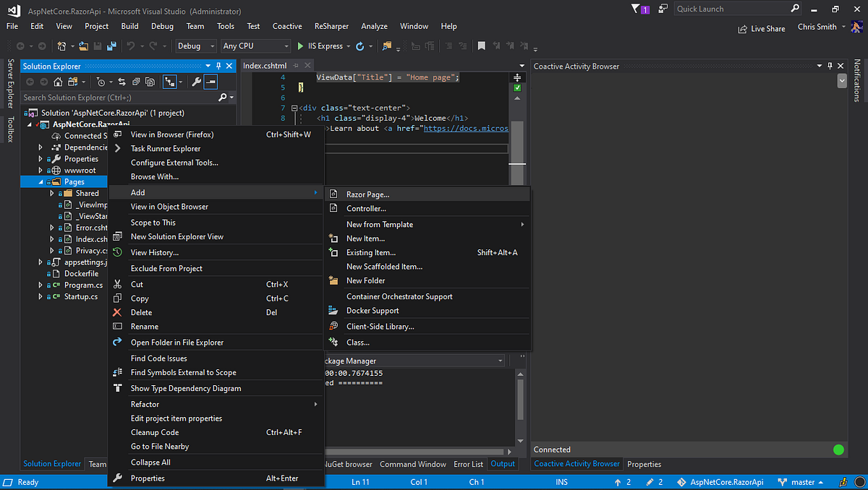Open the Debug solution configuration dropdown
This screenshot has width=868, height=490.
[195, 46]
